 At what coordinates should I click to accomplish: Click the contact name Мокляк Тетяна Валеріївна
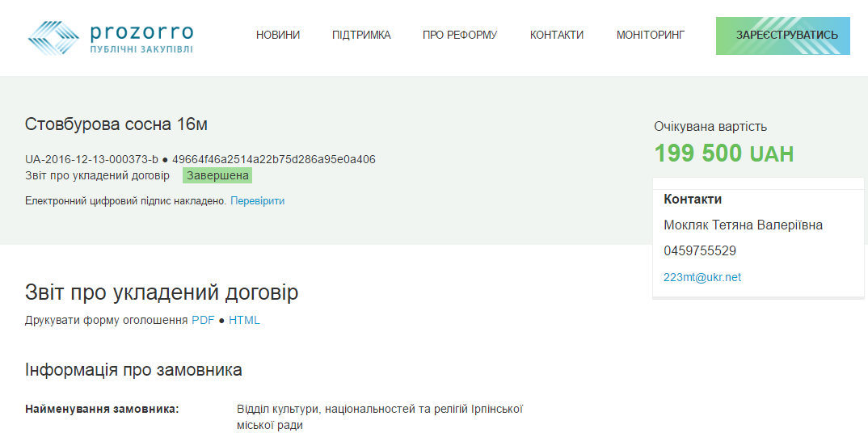click(743, 225)
